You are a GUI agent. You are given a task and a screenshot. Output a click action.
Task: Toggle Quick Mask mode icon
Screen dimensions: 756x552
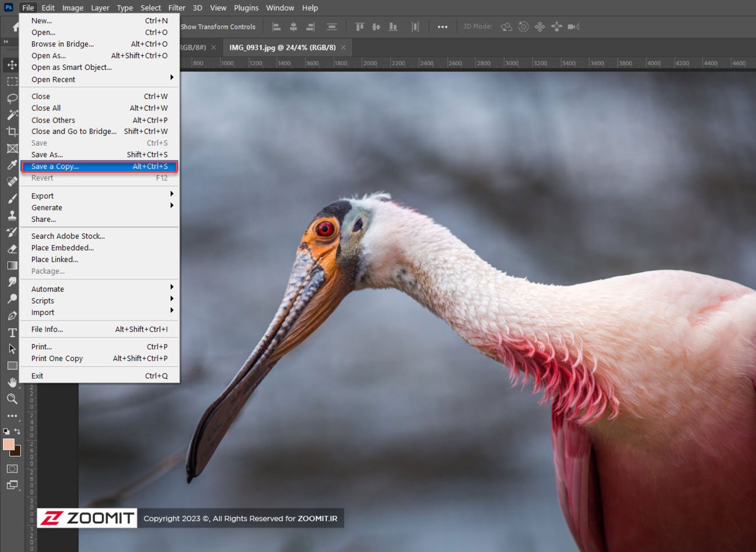pos(12,469)
